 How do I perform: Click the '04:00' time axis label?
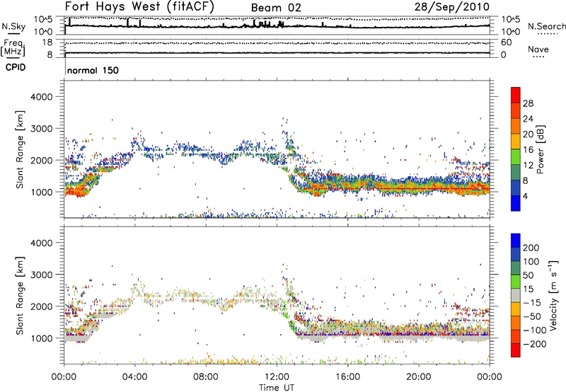click(x=135, y=377)
